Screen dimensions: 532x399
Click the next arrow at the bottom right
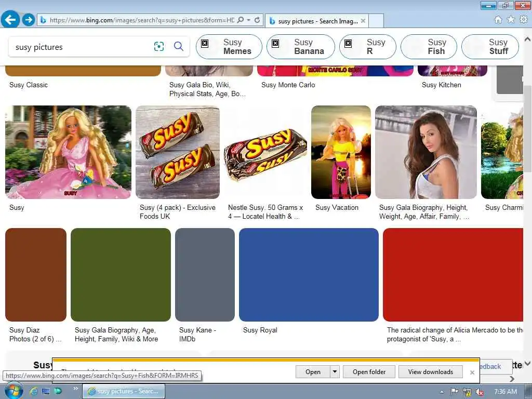[x=512, y=379]
